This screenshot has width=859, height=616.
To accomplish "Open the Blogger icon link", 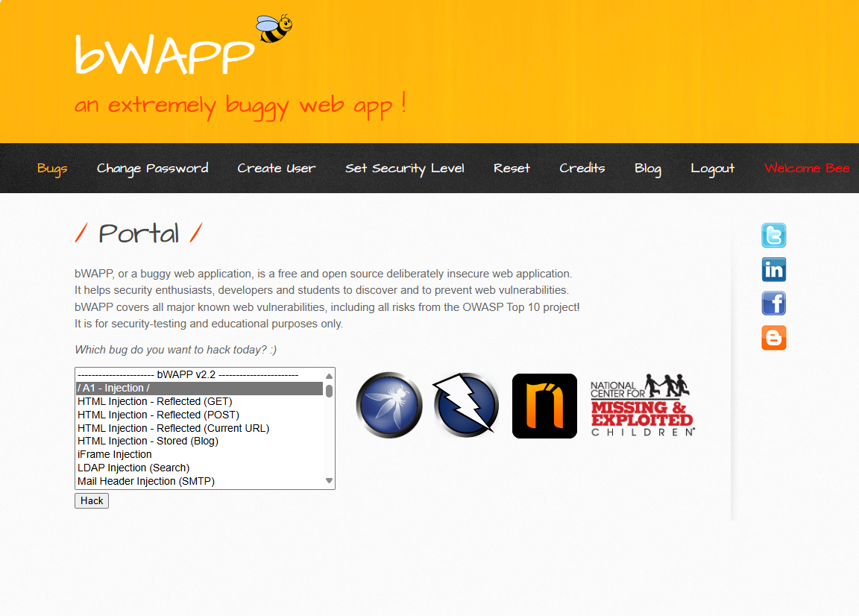I will pyautogui.click(x=773, y=338).
